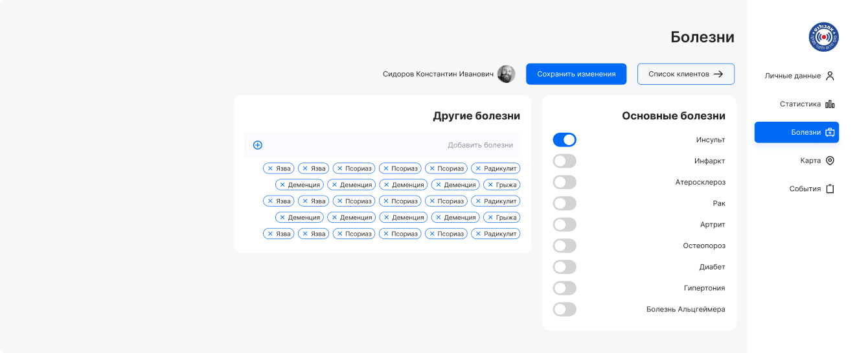Click Сидоров Константин Иванович profile avatar
The image size is (868, 353).
click(x=506, y=74)
